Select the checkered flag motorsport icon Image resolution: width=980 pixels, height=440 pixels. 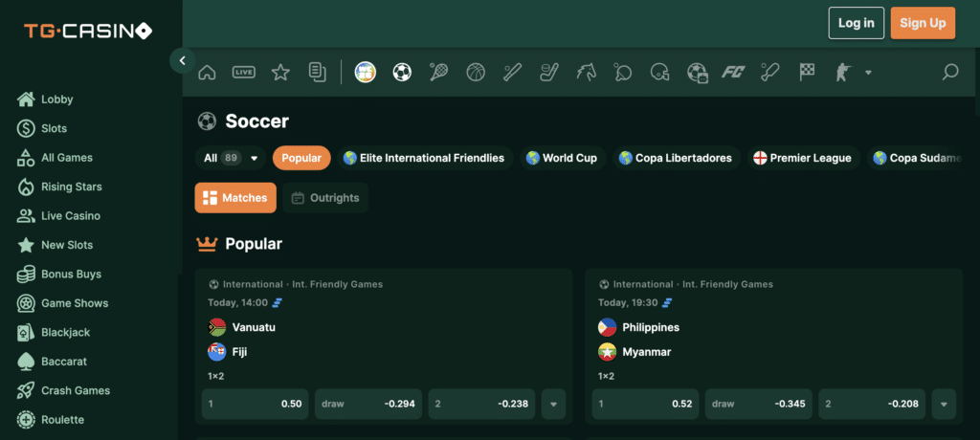[x=807, y=73]
